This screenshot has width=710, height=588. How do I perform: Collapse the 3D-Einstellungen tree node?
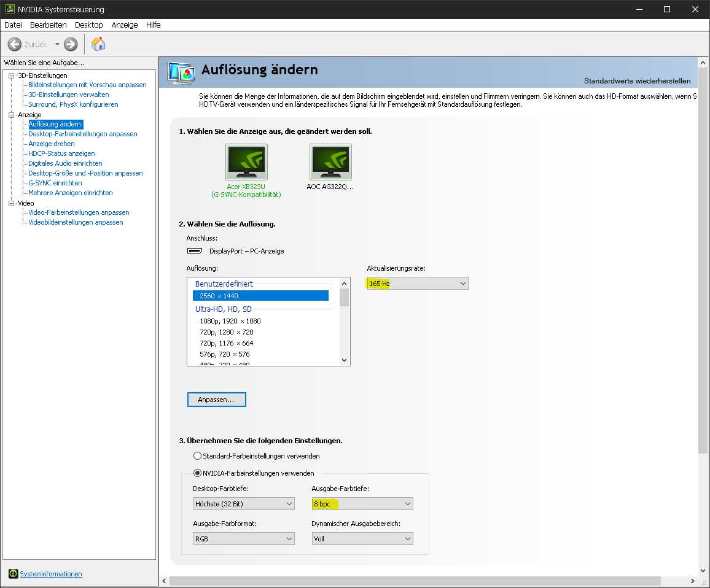pyautogui.click(x=12, y=75)
